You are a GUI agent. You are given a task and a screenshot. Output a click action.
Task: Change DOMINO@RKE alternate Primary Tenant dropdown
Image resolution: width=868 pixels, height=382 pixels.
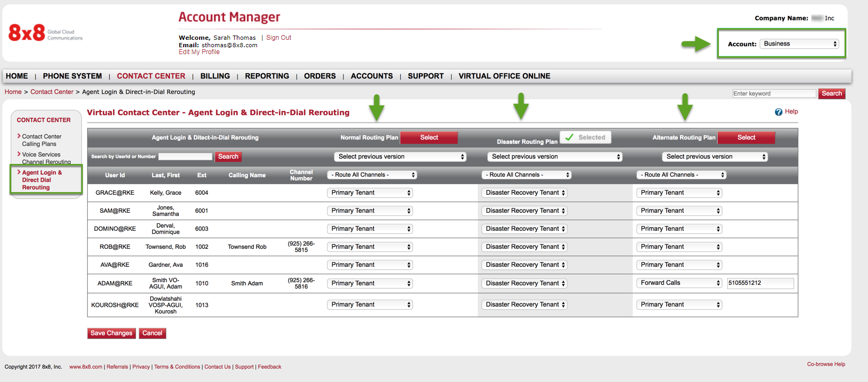tap(679, 229)
